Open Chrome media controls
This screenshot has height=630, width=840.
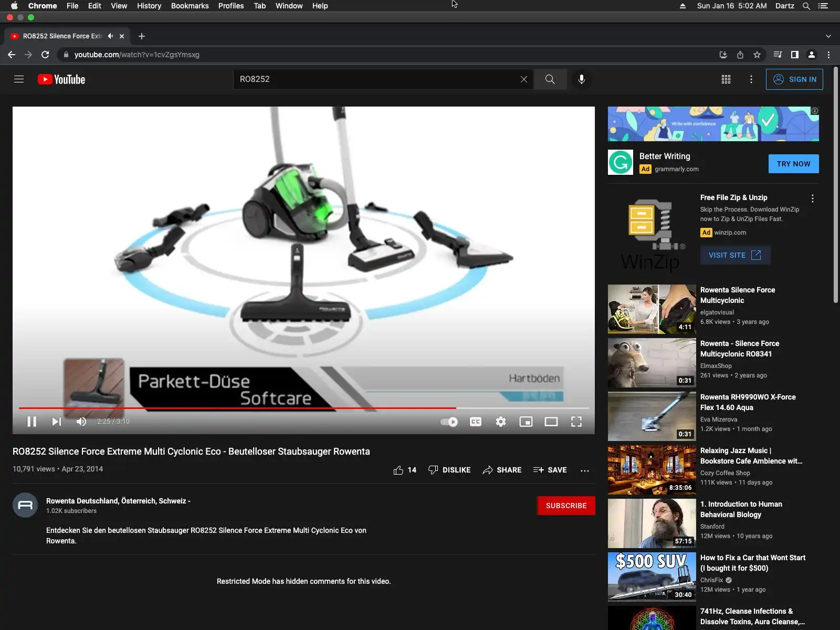click(778, 55)
